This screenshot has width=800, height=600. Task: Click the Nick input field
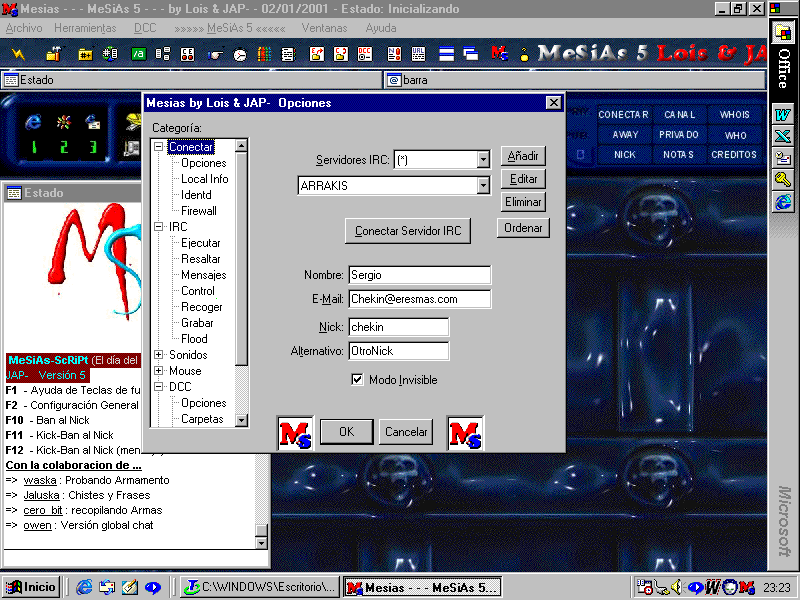coord(399,327)
